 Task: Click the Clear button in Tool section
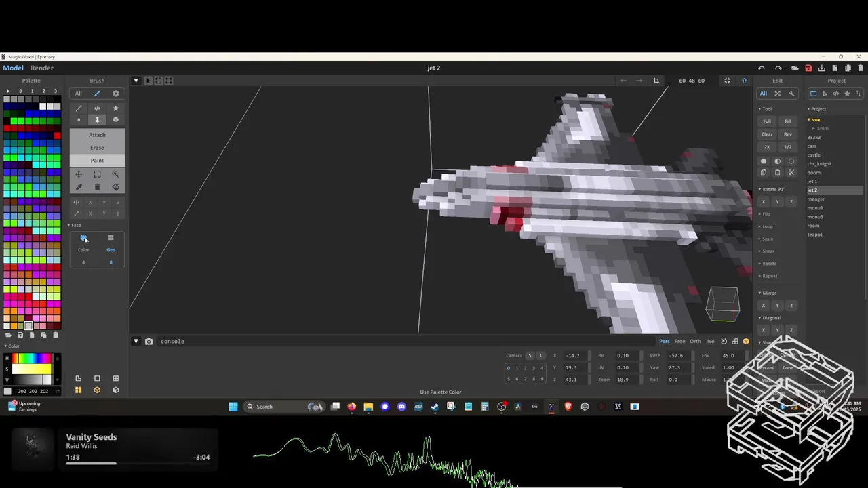click(767, 134)
